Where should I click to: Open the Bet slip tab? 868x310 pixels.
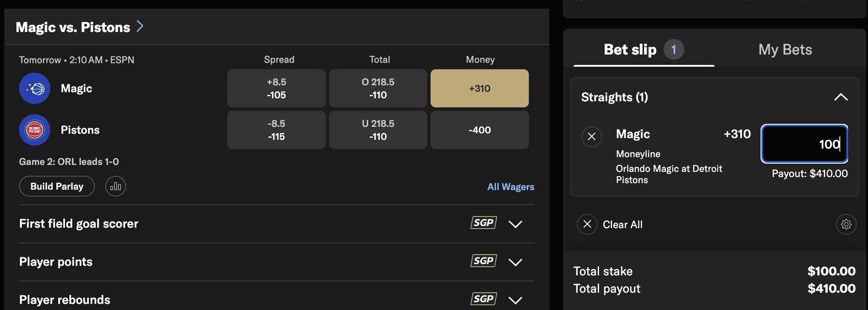pos(631,49)
